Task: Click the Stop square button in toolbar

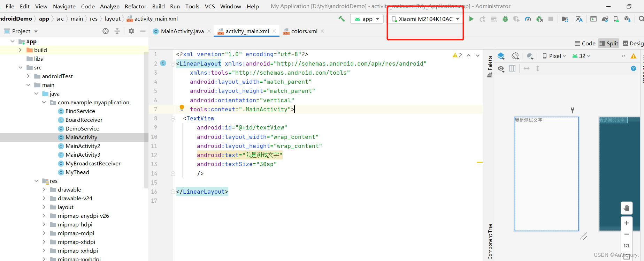Action: (551, 19)
